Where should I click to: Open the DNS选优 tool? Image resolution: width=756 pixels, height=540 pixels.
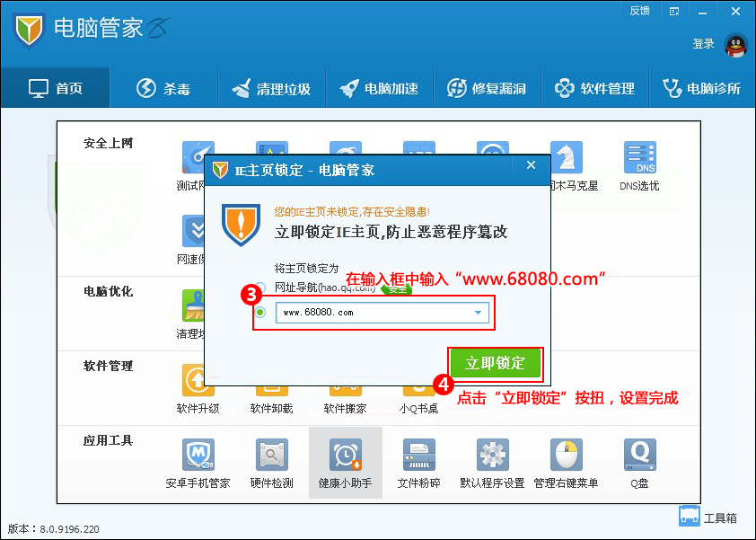639,157
